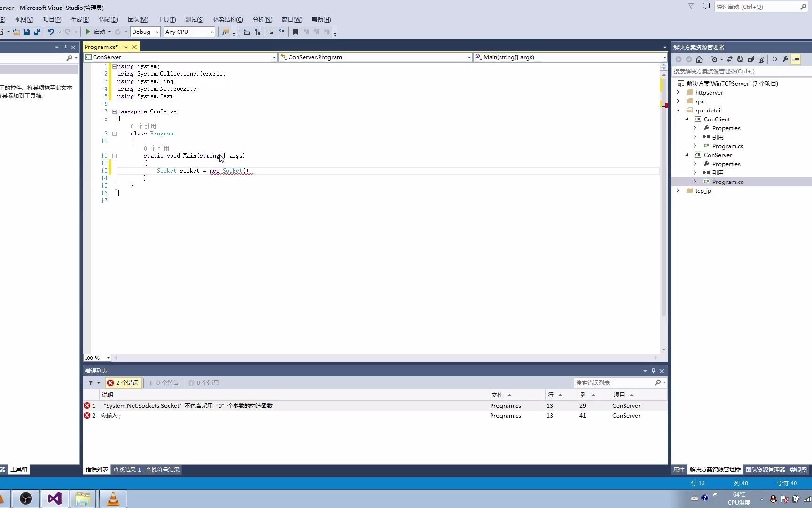Click the pending changes filter icon

[714, 59]
